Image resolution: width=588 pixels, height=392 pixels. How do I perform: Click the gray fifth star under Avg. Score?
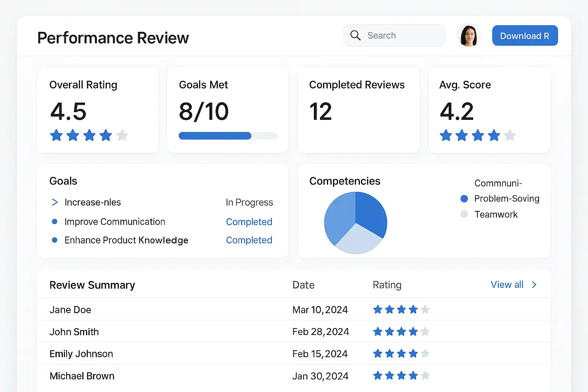510,135
